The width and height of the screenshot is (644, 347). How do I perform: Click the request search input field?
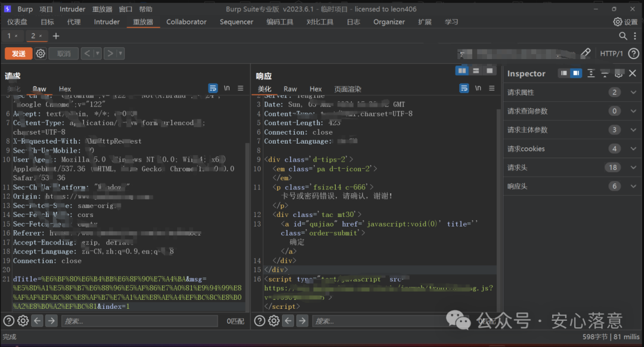click(x=140, y=321)
